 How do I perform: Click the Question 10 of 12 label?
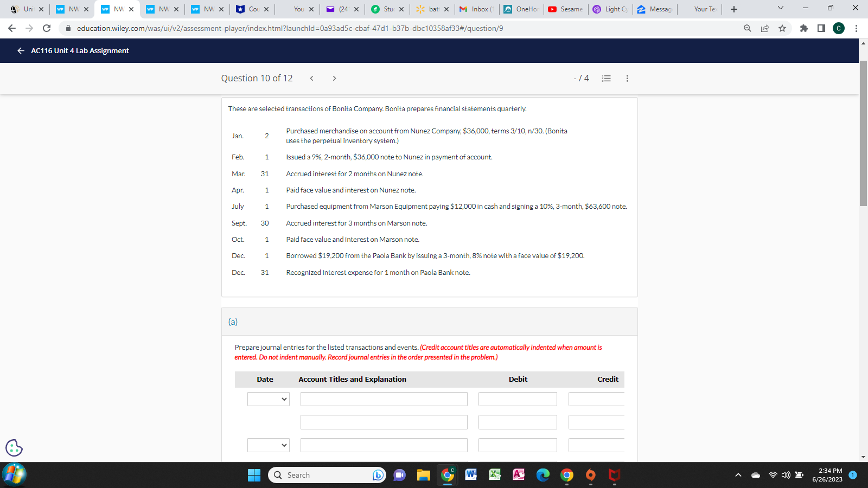coord(257,78)
